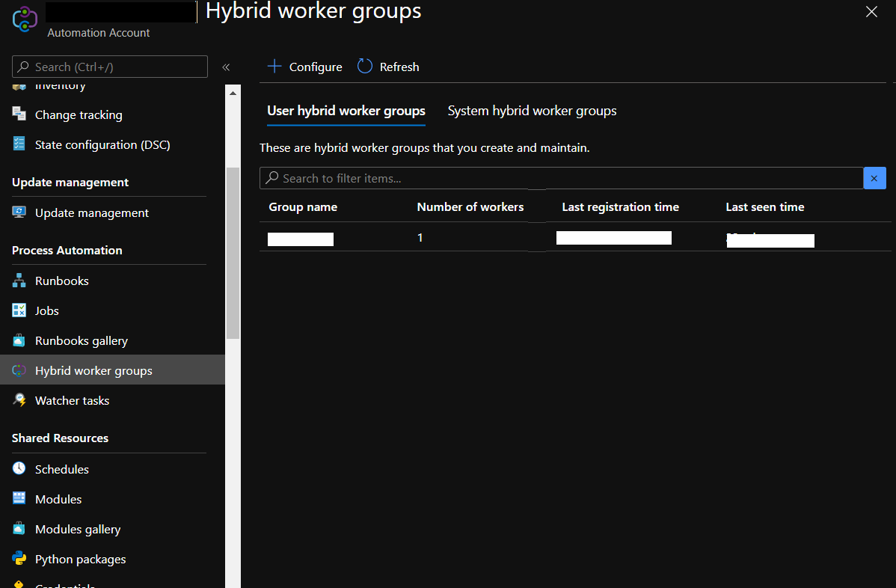Click the Schedules clock icon
The image size is (896, 588).
tap(19, 468)
